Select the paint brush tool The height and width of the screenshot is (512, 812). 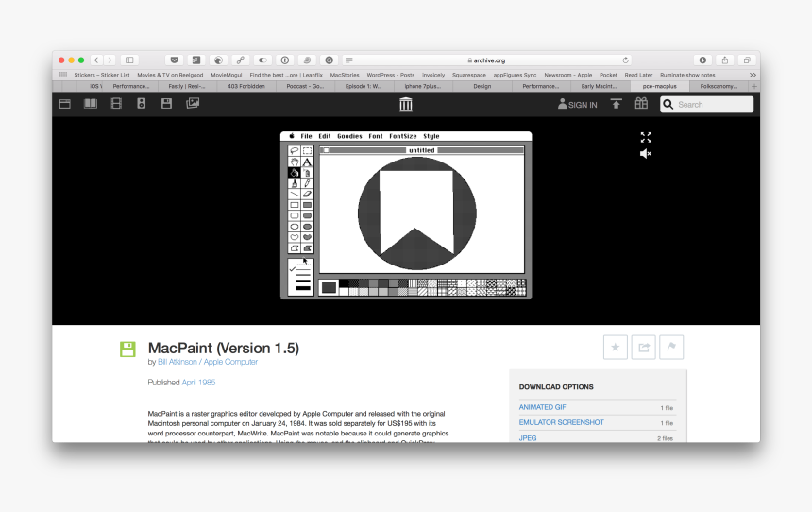click(294, 183)
